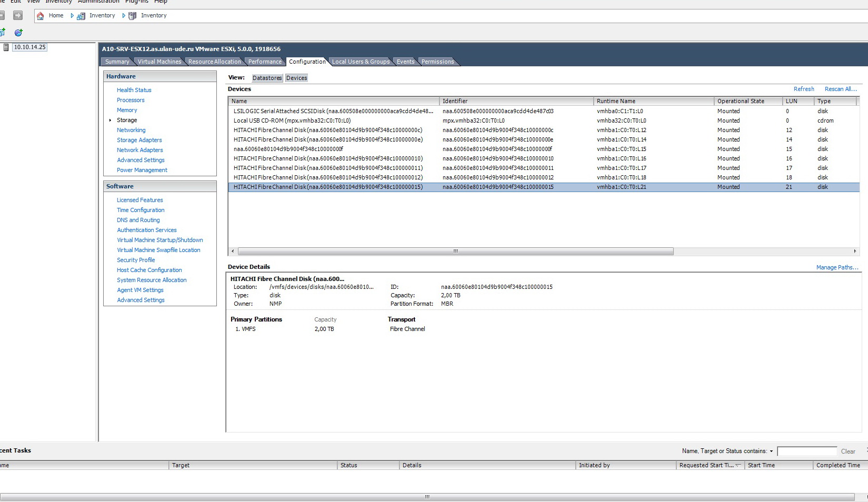
Task: Open Manage Paths... link
Action: 837,267
